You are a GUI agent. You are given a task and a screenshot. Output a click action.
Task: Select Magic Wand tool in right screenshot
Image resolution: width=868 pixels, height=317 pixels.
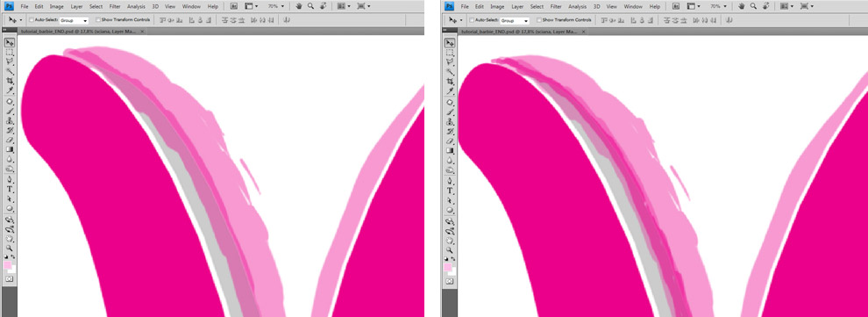point(450,72)
